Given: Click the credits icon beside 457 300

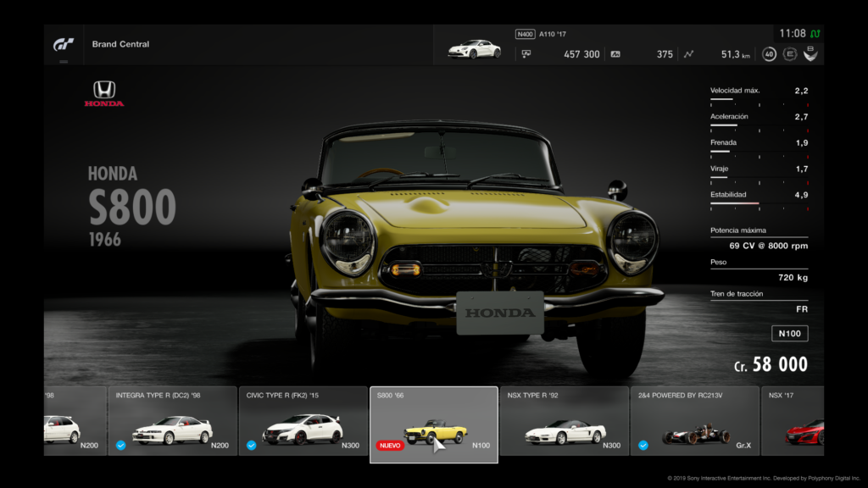Looking at the screenshot, I should pyautogui.click(x=526, y=53).
